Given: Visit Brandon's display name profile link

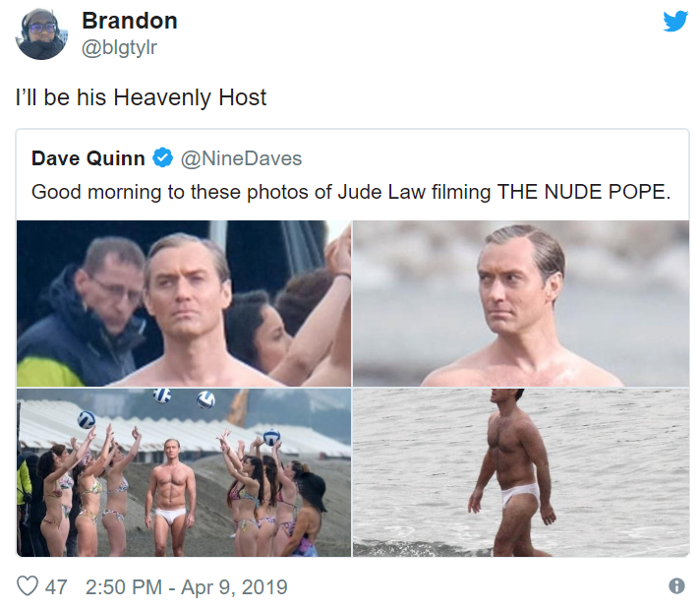Looking at the screenshot, I should point(130,21).
